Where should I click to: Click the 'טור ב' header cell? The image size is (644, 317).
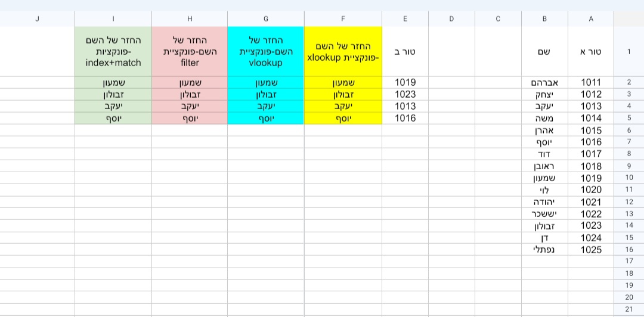point(405,51)
